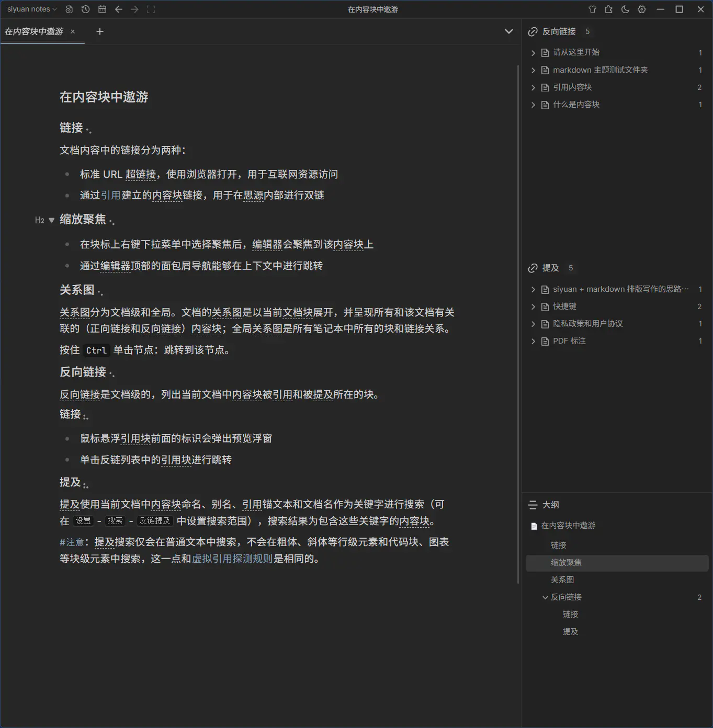This screenshot has height=728, width=713.
Task: Click the document icon beside PDF 标注
Action: coord(545,341)
